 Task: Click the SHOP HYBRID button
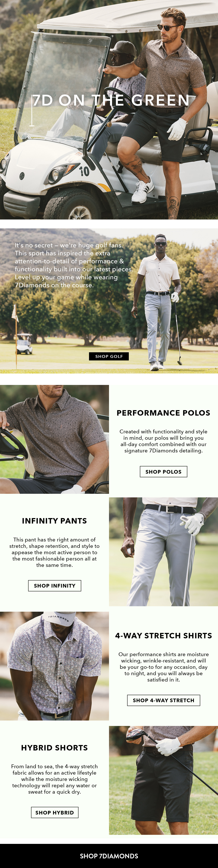tap(55, 812)
